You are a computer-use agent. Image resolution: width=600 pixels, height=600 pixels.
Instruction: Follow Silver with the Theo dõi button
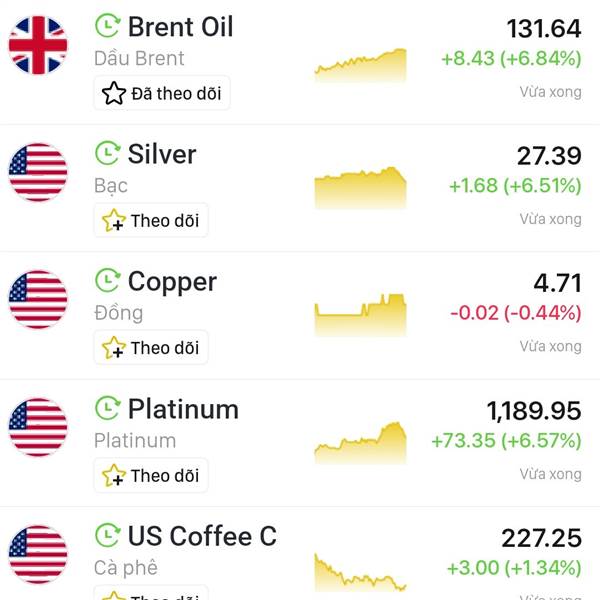[151, 220]
